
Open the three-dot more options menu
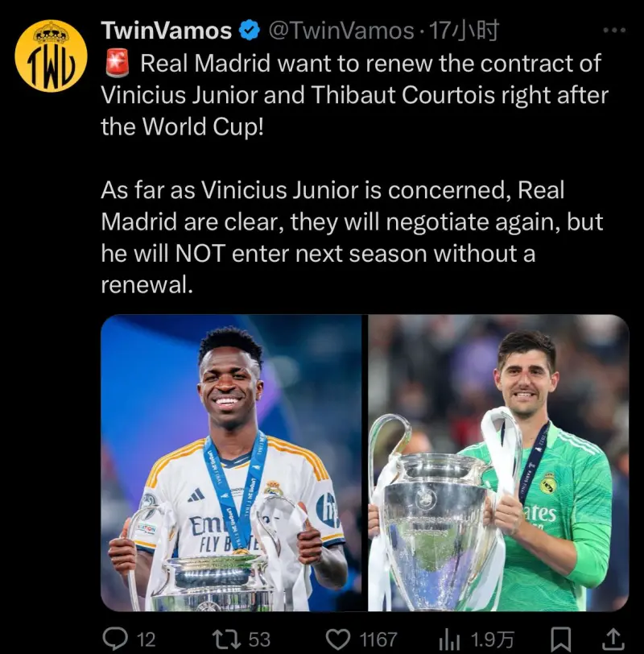coord(614,30)
